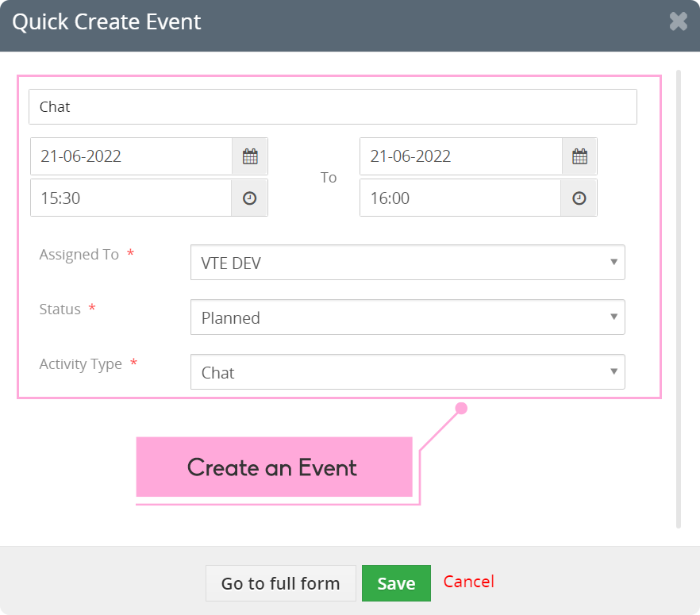Click the Save button
700x615 pixels.
pyautogui.click(x=397, y=583)
